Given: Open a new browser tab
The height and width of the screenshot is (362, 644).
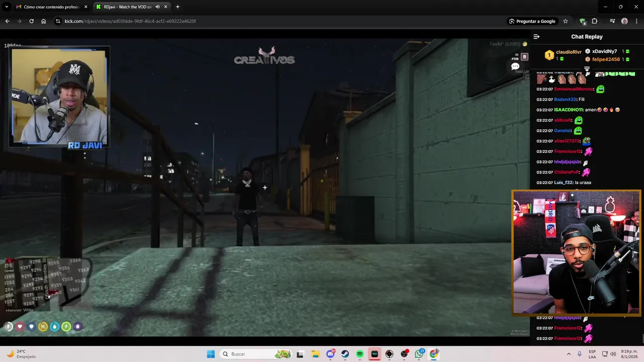Looking at the screenshot, I should click(178, 7).
